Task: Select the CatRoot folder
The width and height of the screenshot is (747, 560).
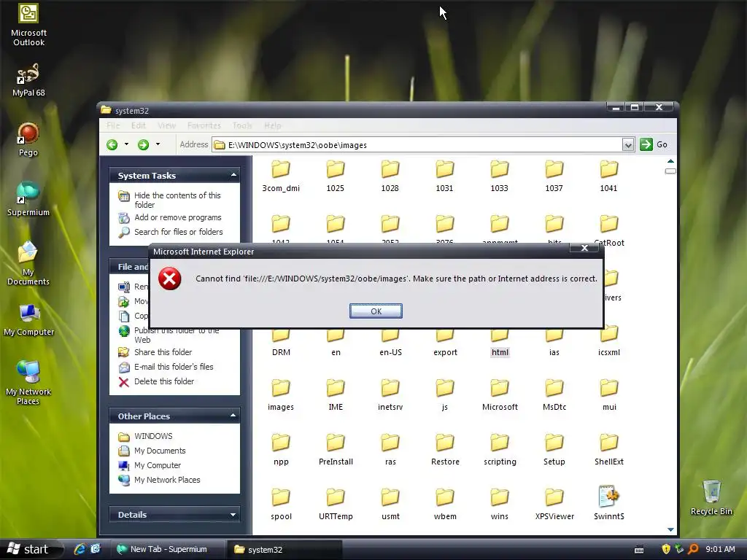Action: [x=609, y=230]
